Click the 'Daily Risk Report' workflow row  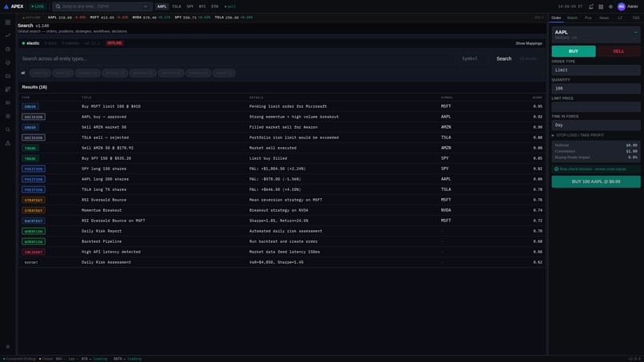282,231
